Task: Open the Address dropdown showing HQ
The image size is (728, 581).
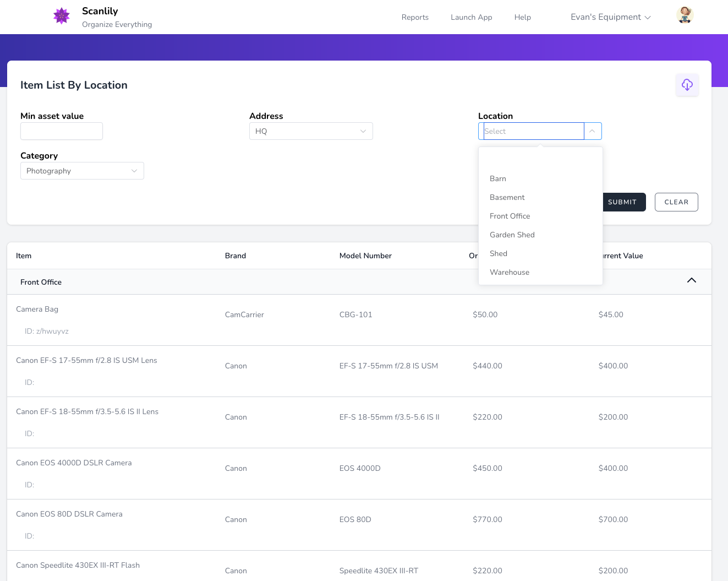Action: click(311, 131)
